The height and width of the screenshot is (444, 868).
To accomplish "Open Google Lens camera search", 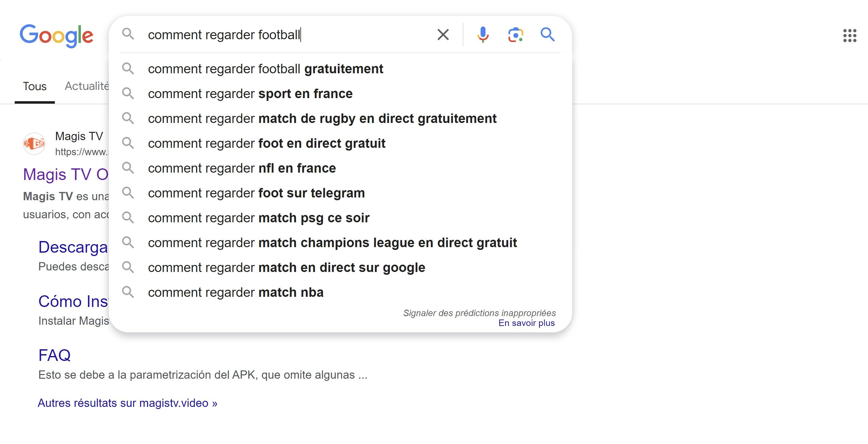I will click(515, 34).
